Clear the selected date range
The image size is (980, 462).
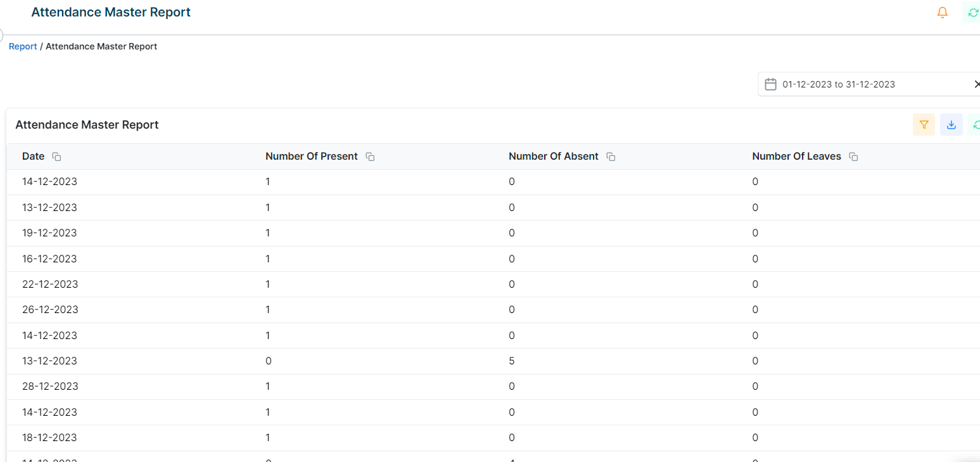[x=977, y=84]
